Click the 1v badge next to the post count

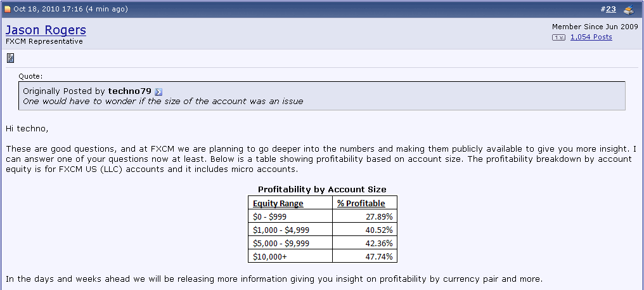point(558,37)
